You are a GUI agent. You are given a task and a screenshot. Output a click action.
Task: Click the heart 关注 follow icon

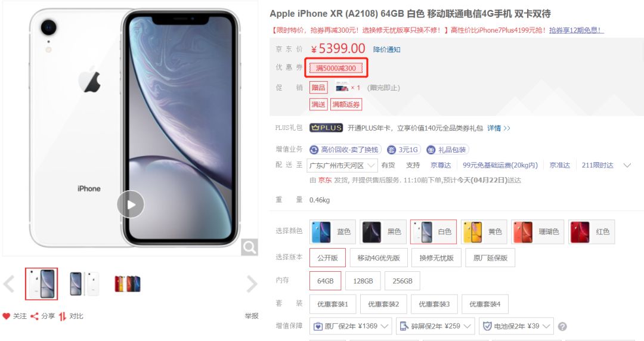(x=6, y=316)
